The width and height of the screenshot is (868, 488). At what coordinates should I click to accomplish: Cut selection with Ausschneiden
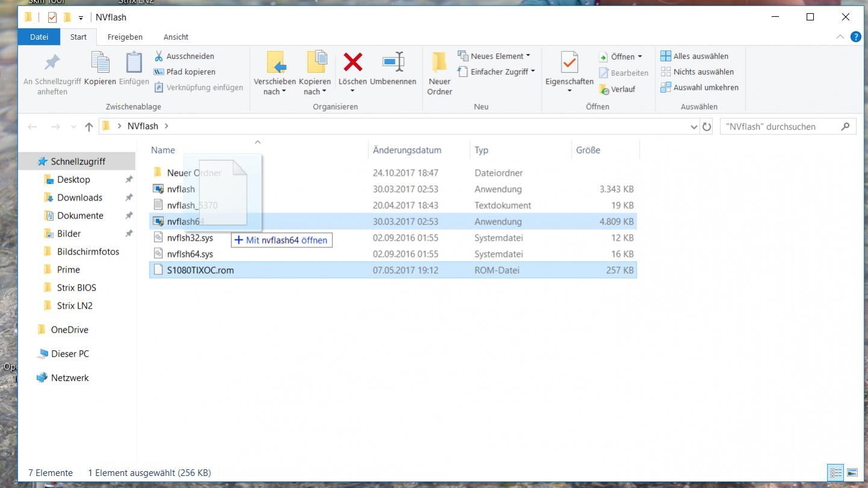pyautogui.click(x=184, y=56)
